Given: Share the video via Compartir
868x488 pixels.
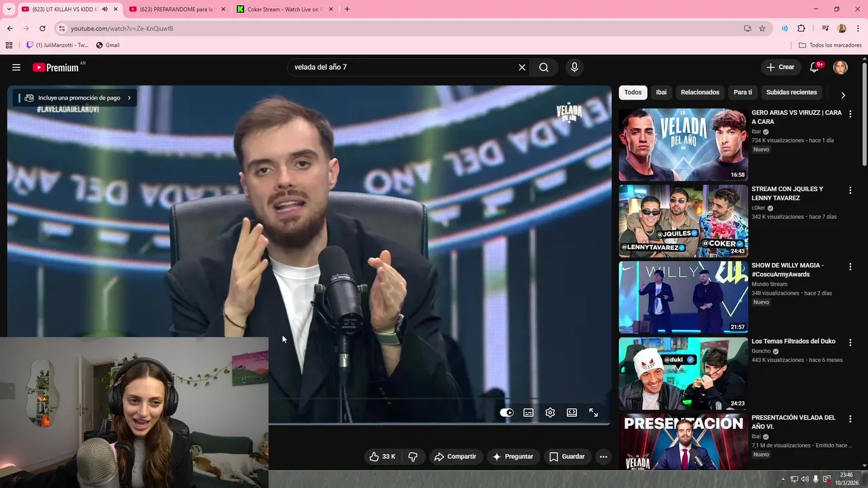Looking at the screenshot, I should (x=456, y=457).
